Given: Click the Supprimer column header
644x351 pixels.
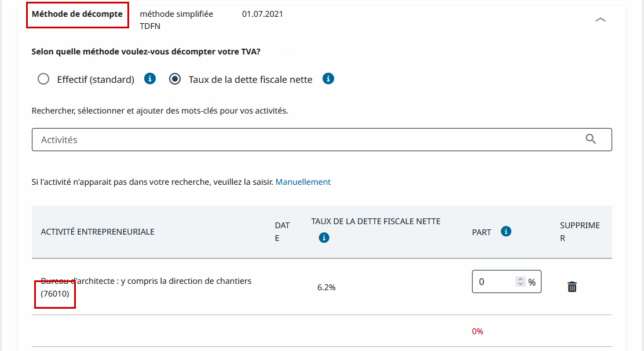Looking at the screenshot, I should click(579, 232).
